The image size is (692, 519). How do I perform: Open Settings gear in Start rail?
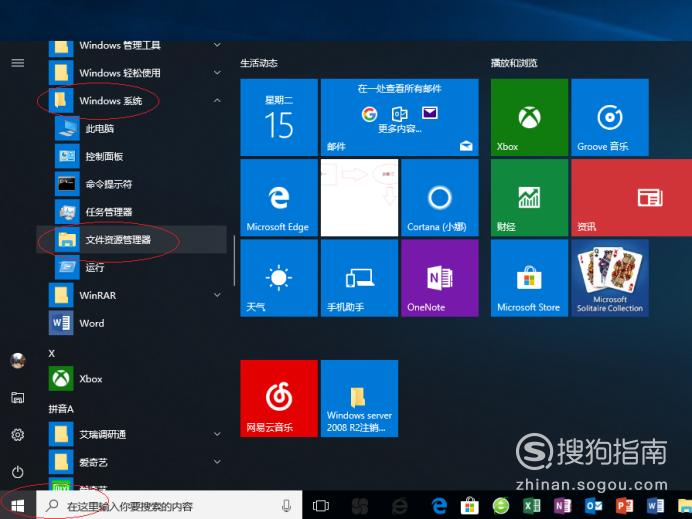(18, 435)
